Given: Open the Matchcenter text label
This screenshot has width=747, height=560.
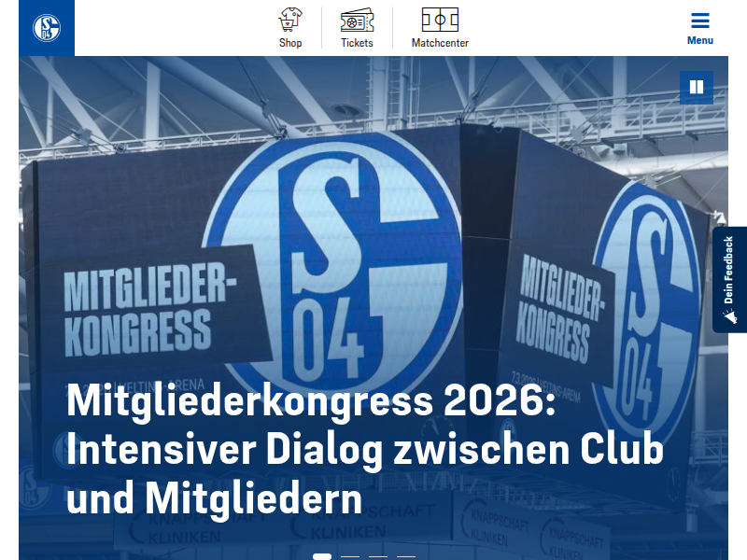Looking at the screenshot, I should tap(440, 43).
